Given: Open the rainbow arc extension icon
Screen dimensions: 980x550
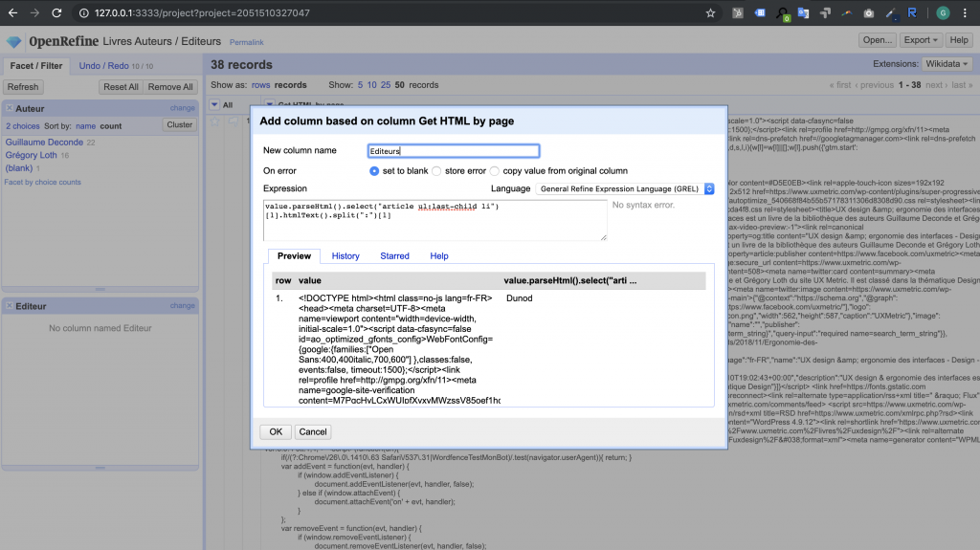Looking at the screenshot, I should click(847, 12).
